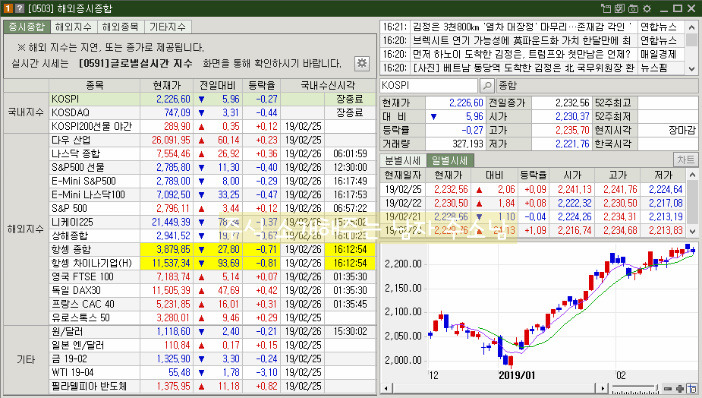Open news headline '김정은 3천800km'

[x=522, y=27]
